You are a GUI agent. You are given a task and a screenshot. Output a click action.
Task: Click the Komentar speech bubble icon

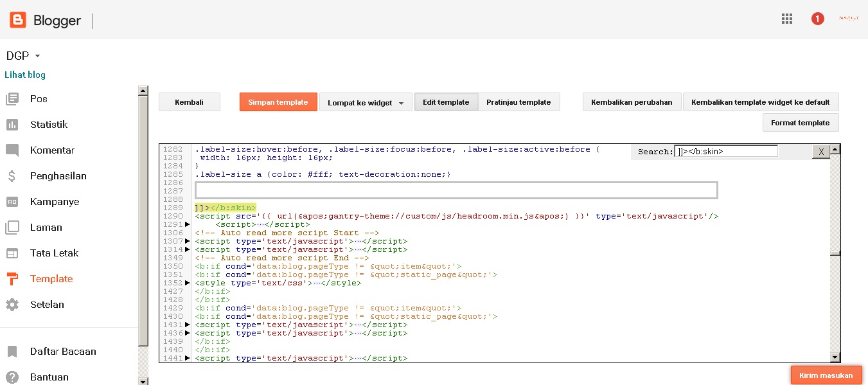12,150
